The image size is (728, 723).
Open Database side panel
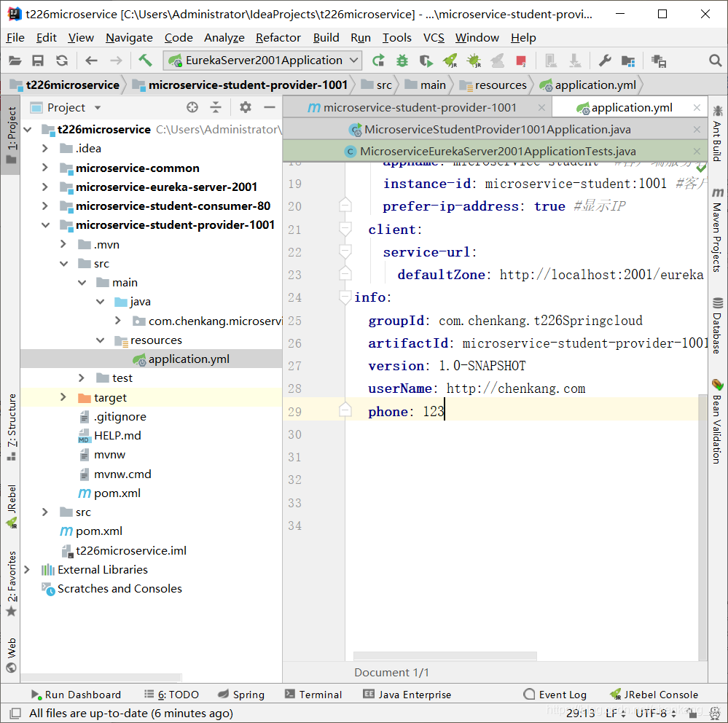point(717,326)
